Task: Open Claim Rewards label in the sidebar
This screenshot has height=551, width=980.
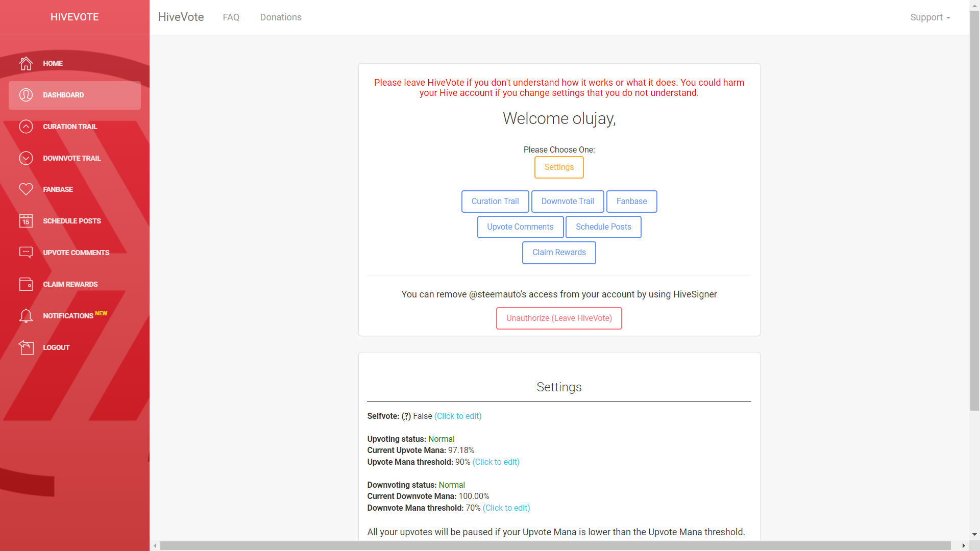Action: (70, 284)
